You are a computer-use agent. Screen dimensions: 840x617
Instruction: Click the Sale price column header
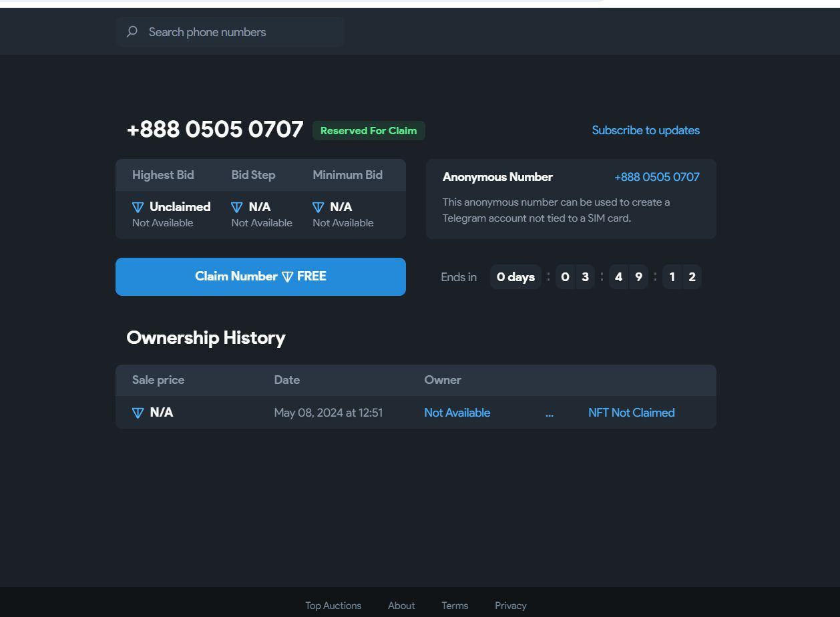(x=158, y=380)
